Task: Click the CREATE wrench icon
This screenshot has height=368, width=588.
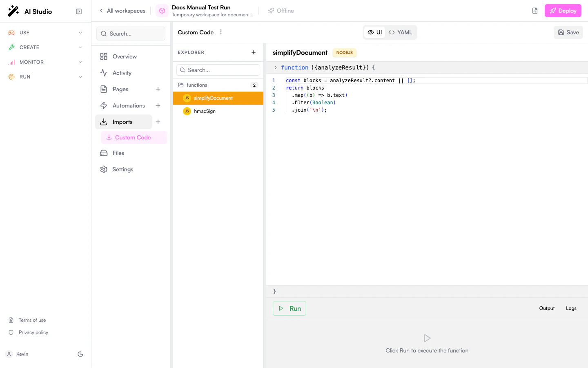Action: [x=11, y=47]
